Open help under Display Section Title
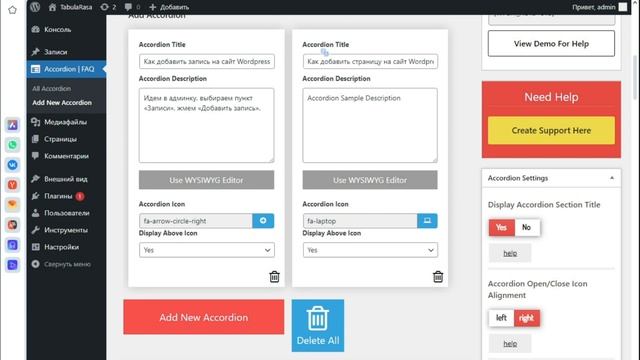Image resolution: width=640 pixels, height=360 pixels. pyautogui.click(x=510, y=253)
